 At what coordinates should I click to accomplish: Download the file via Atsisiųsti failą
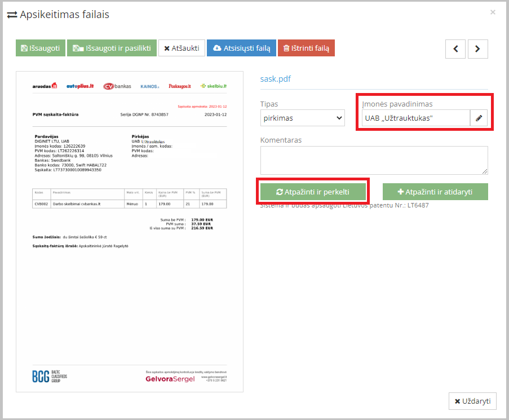click(242, 48)
